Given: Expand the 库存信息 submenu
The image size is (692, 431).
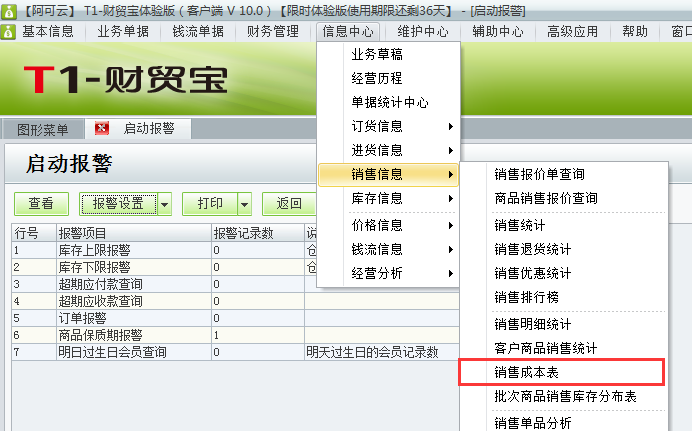Looking at the screenshot, I should [388, 198].
